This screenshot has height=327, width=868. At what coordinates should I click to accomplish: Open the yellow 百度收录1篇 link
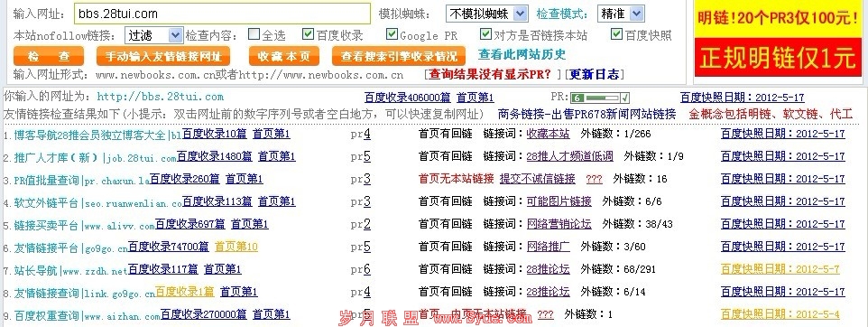(x=184, y=292)
